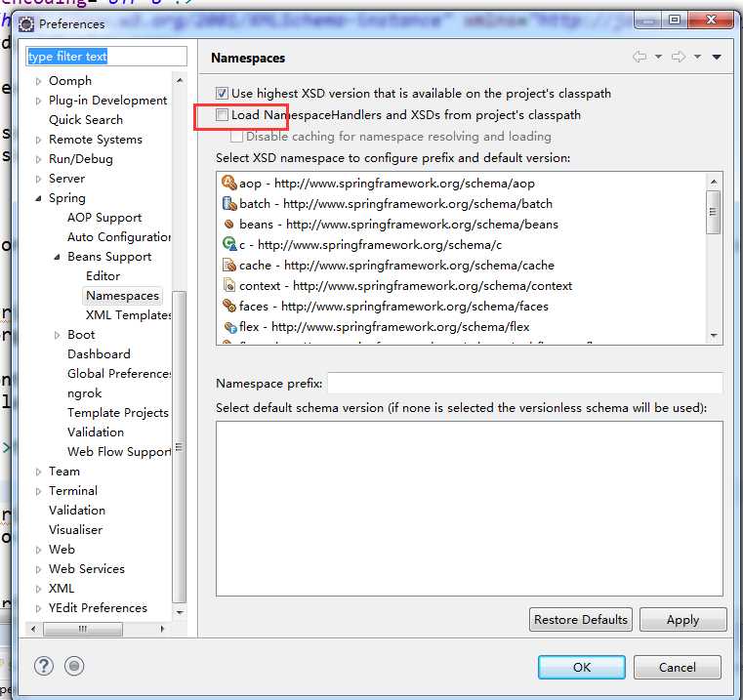The image size is (743, 700).
Task: Click the context namespace icon
Action: 229,285
